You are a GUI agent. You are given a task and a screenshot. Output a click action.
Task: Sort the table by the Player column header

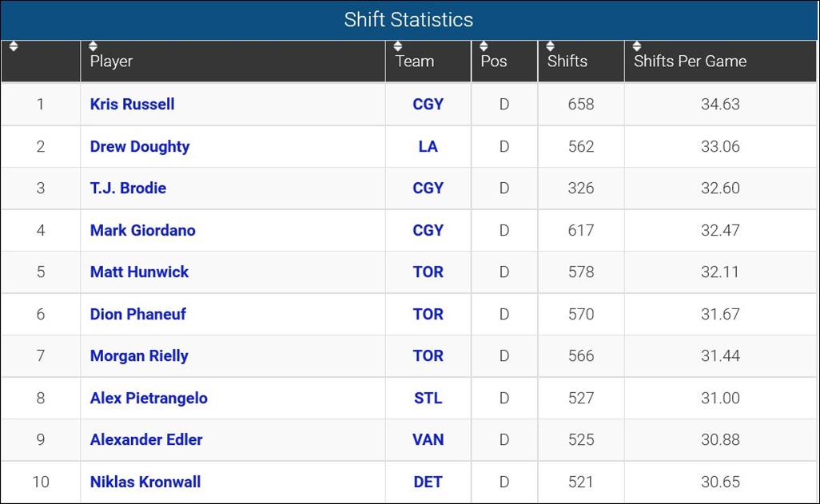(111, 62)
